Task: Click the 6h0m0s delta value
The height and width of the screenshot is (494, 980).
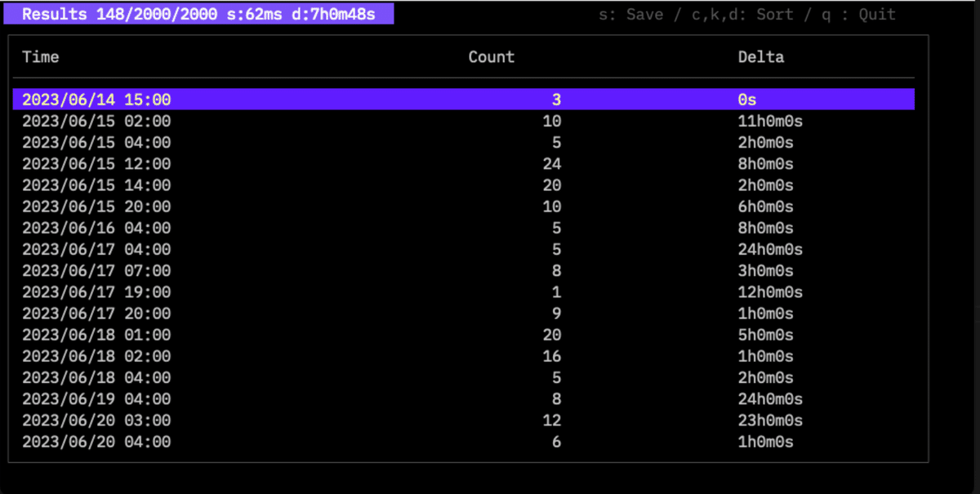Action: 765,207
